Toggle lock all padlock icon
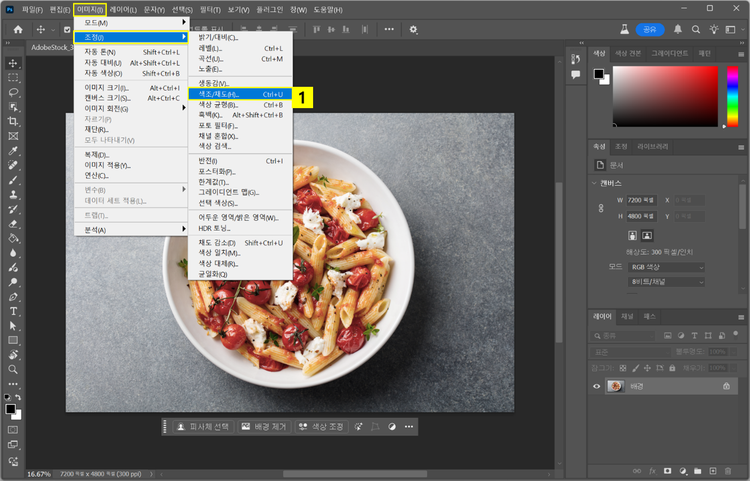This screenshot has height=481, width=750. click(673, 368)
